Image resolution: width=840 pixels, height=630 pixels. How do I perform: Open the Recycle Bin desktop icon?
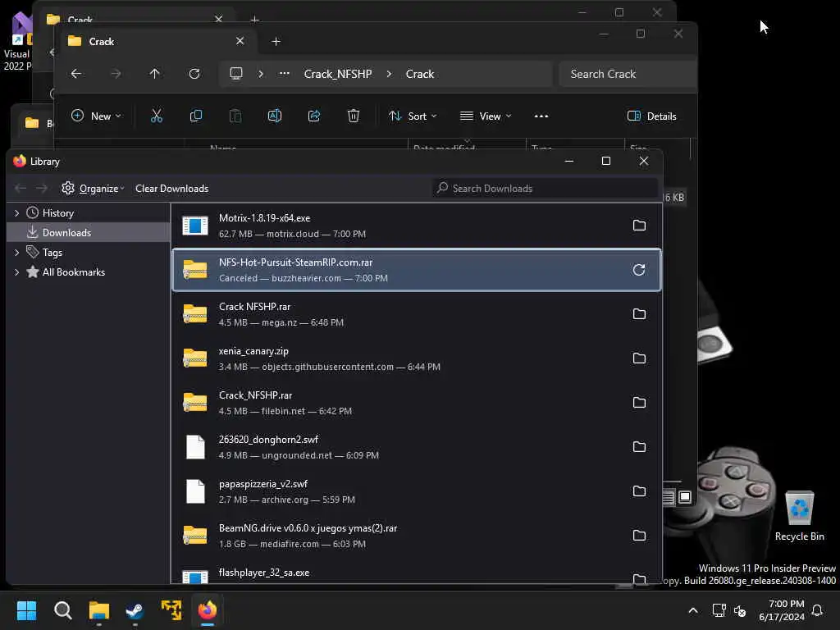tap(799, 516)
